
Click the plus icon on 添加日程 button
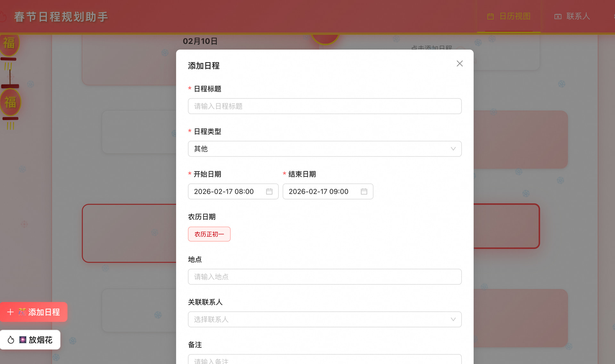(x=10, y=312)
